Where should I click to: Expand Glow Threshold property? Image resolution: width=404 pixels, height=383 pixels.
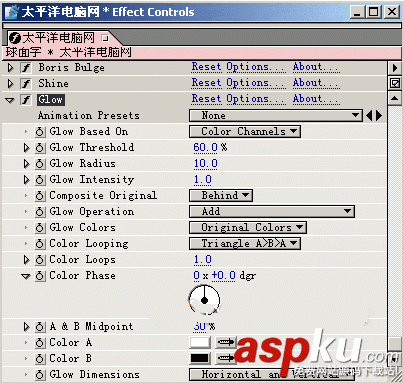click(x=26, y=148)
